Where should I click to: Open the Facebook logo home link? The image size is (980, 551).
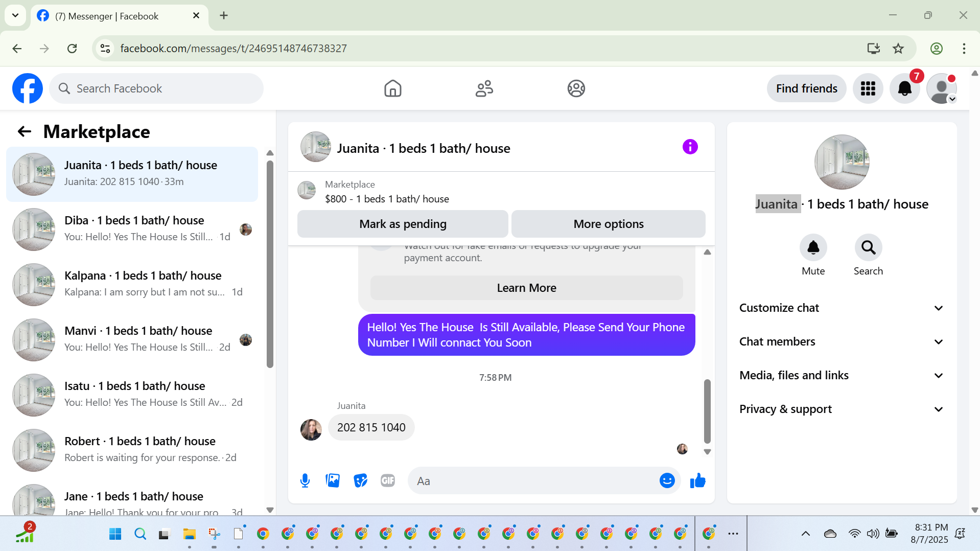(28, 88)
